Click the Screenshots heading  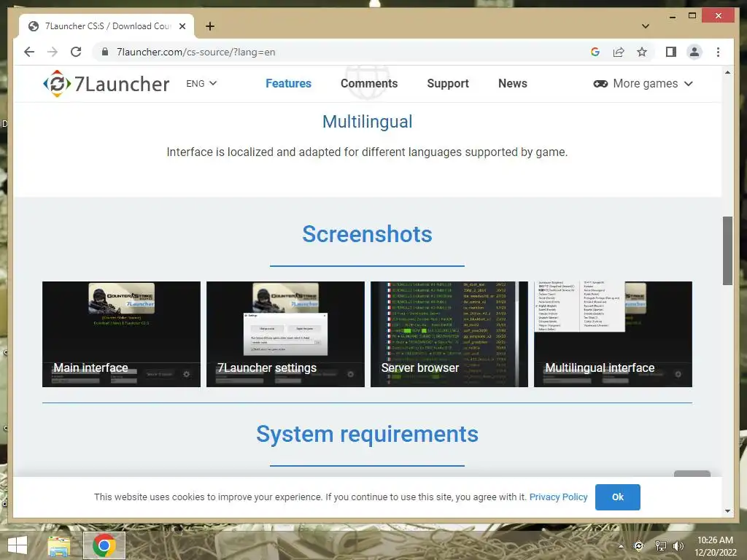(x=367, y=234)
